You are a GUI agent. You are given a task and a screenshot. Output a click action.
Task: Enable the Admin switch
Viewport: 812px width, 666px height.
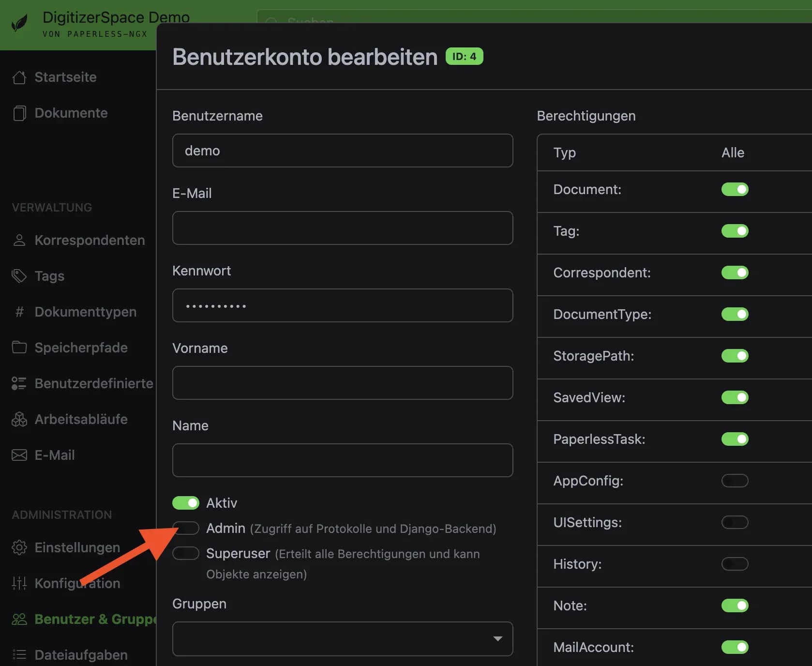pyautogui.click(x=186, y=528)
